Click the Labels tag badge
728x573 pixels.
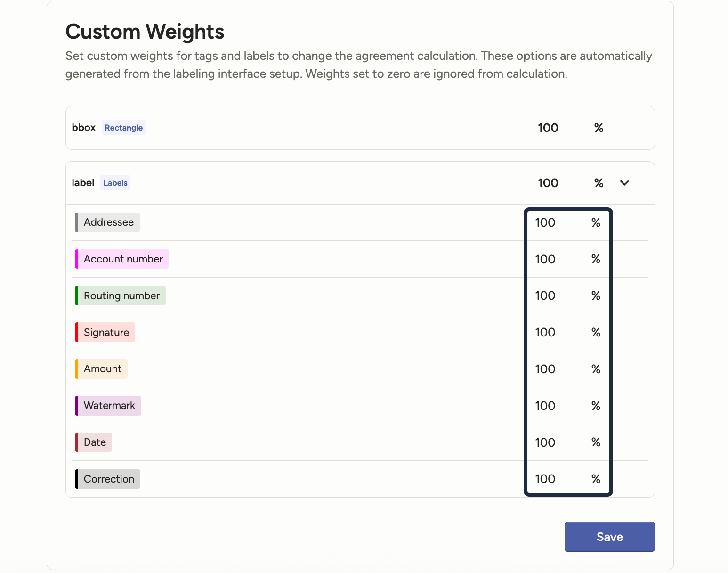click(x=115, y=183)
